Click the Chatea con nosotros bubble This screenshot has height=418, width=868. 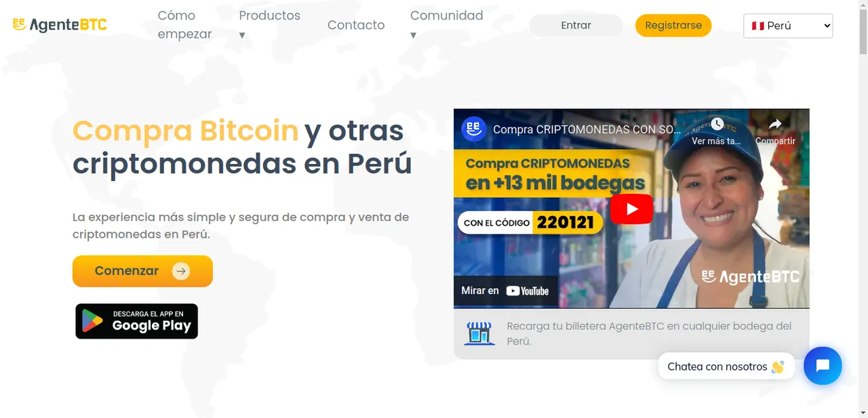point(726,367)
